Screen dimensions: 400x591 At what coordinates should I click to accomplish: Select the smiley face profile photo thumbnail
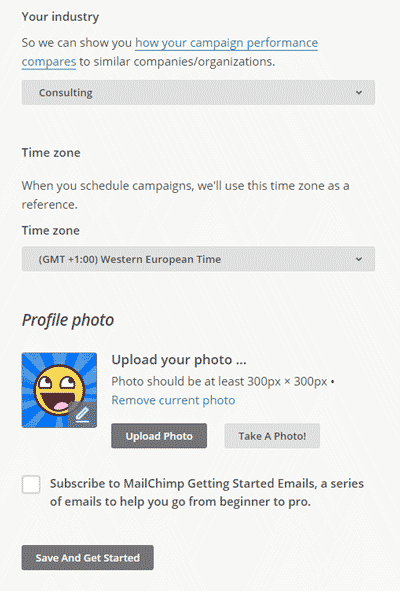[x=59, y=390]
